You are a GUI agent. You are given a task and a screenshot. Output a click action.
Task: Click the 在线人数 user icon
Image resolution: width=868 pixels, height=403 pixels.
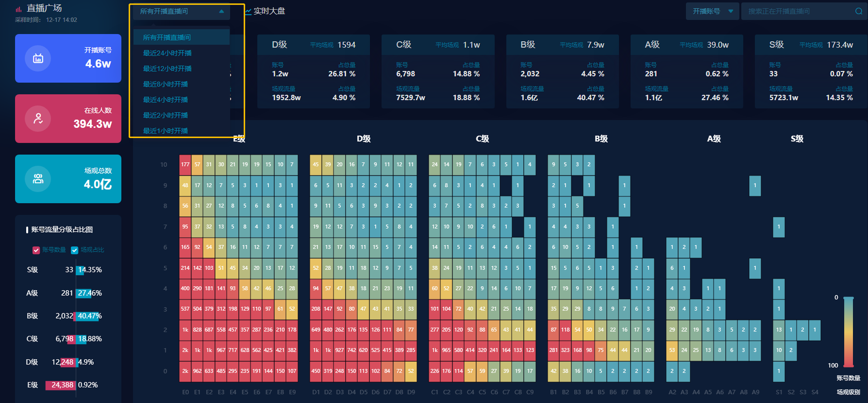pyautogui.click(x=38, y=119)
